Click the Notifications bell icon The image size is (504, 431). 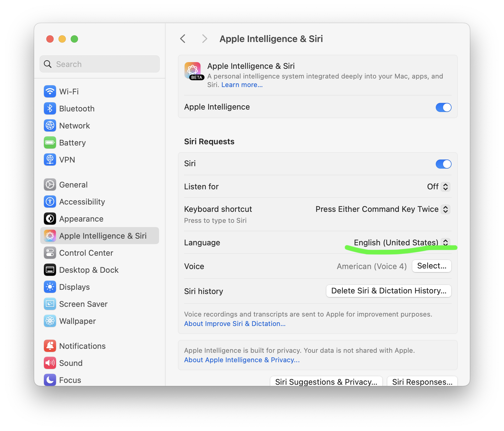click(x=50, y=346)
